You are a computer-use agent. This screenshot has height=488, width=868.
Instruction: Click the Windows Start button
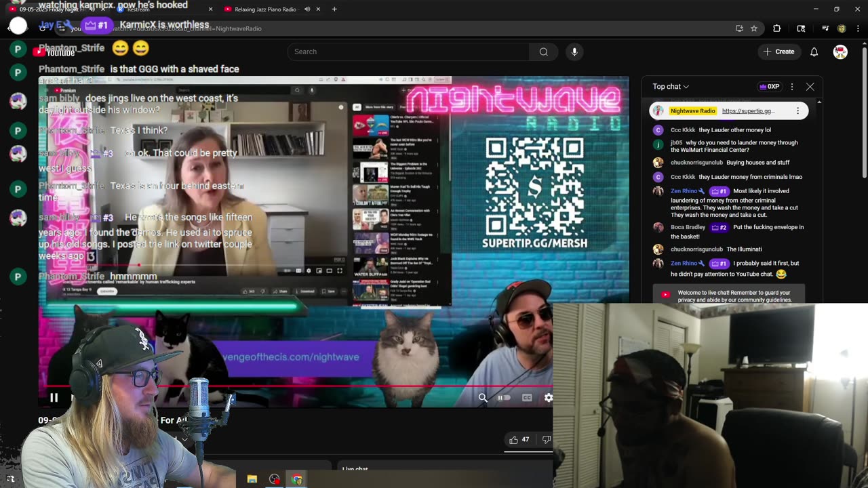click(x=10, y=479)
